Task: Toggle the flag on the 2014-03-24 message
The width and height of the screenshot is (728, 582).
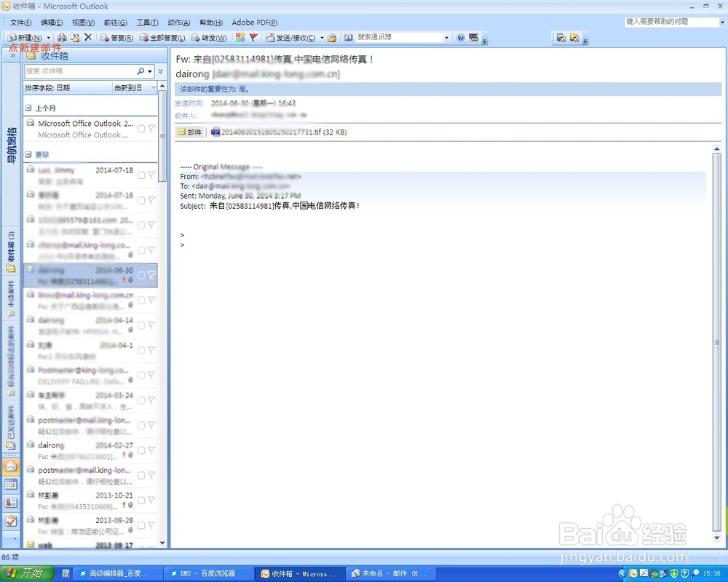Action: (x=151, y=399)
